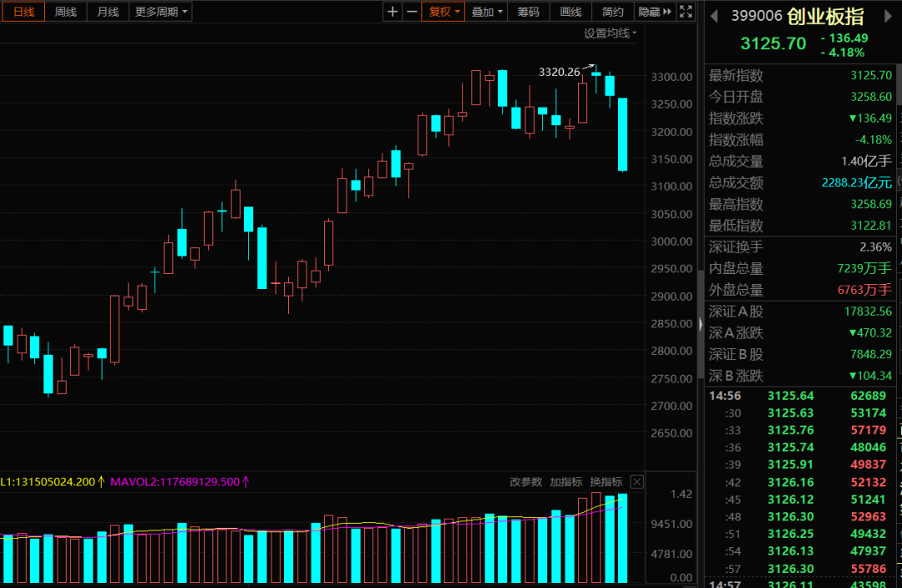Open 更多周期 period dropdown
This screenshot has height=588, width=902.
(160, 12)
